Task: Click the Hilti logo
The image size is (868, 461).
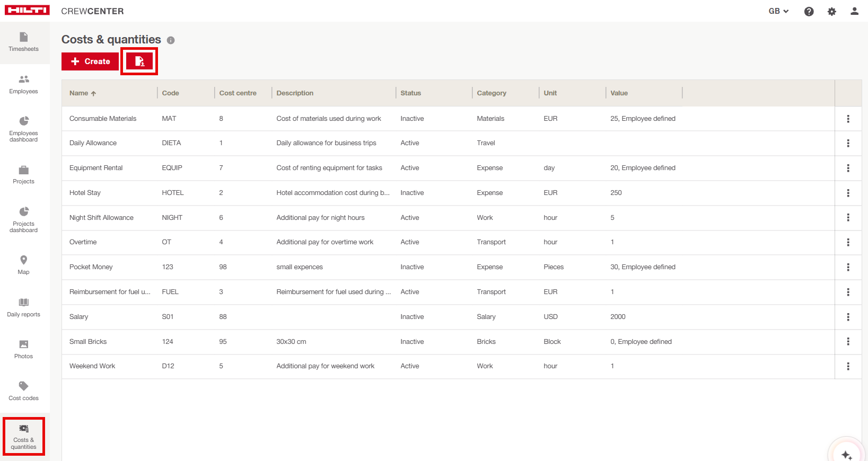Action: point(27,11)
